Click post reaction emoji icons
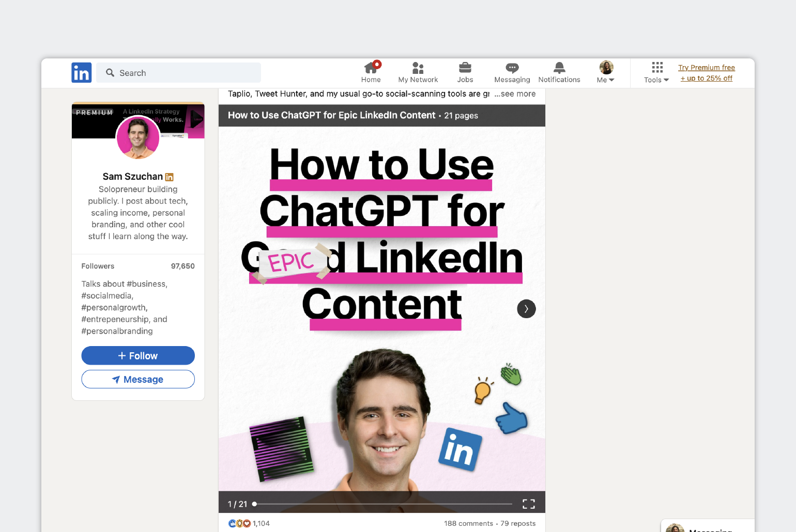The width and height of the screenshot is (796, 532). click(x=239, y=523)
